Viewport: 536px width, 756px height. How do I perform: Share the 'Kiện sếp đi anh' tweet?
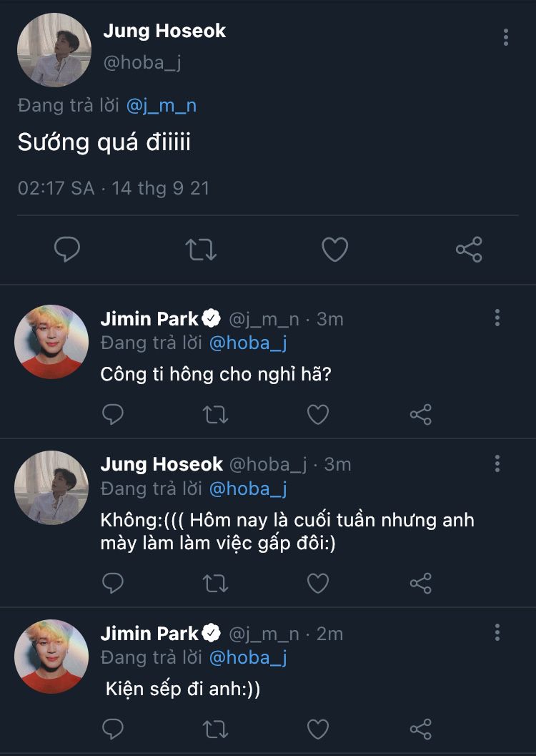[x=421, y=730]
